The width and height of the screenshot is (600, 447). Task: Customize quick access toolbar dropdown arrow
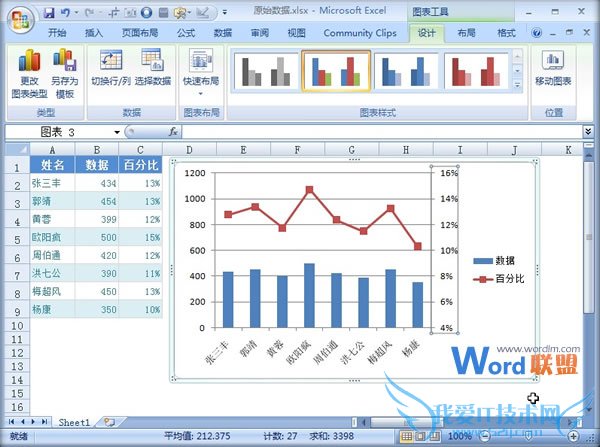click(x=225, y=13)
